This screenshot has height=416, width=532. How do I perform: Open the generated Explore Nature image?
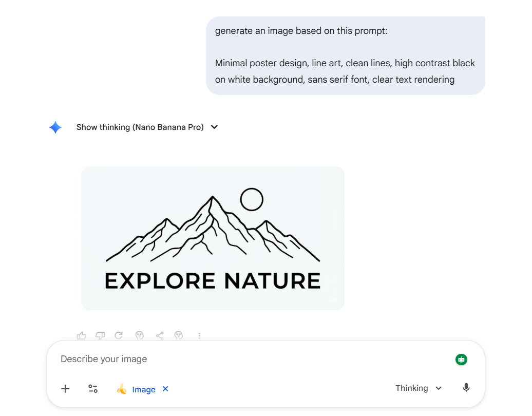coord(213,238)
